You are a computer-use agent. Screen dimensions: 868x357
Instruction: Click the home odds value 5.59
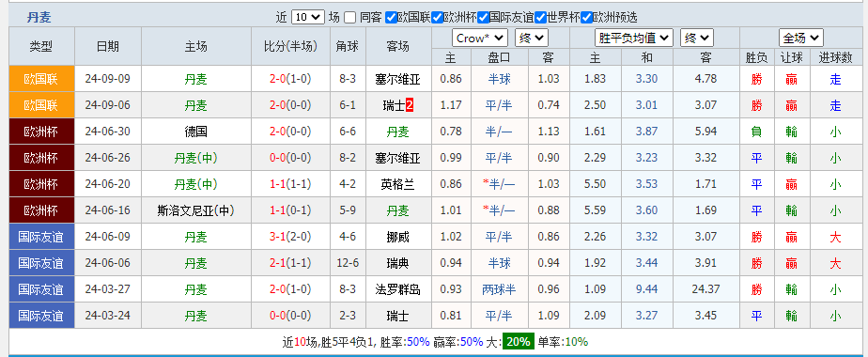[x=595, y=210]
